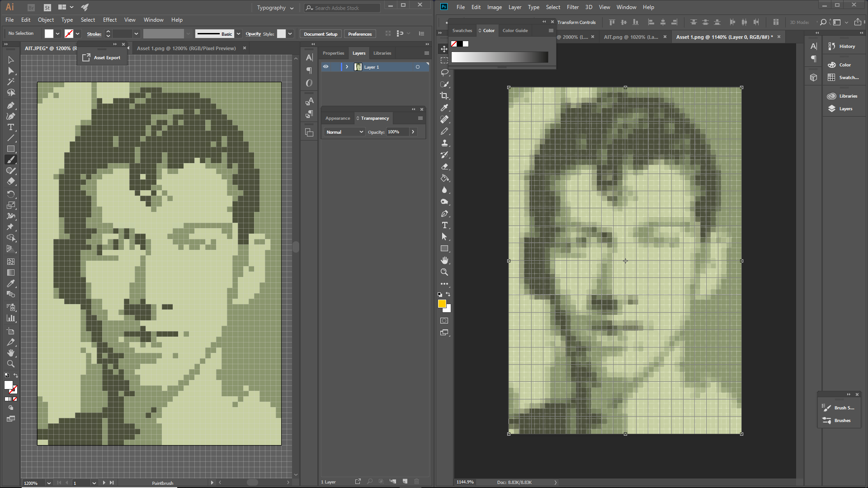This screenshot has height=488, width=868.
Task: Click the Eyedropper tool in toolbar
Action: (x=11, y=283)
